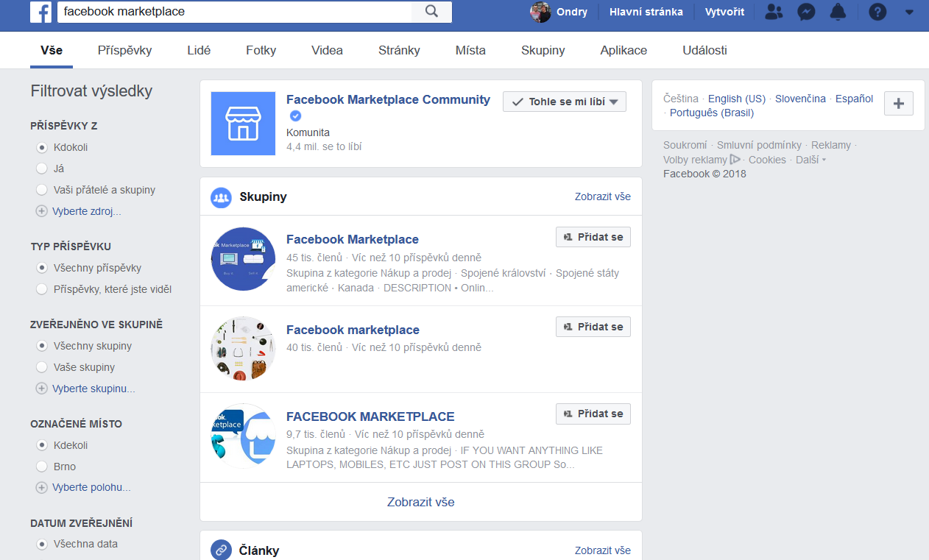Click AdChoices icon next to Volby reklamy

pyautogui.click(x=735, y=160)
